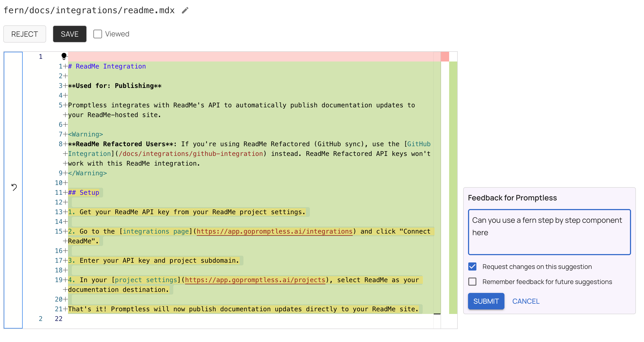Focus the Feedback for Promptless text box
This screenshot has height=342, width=644.
coord(549,232)
